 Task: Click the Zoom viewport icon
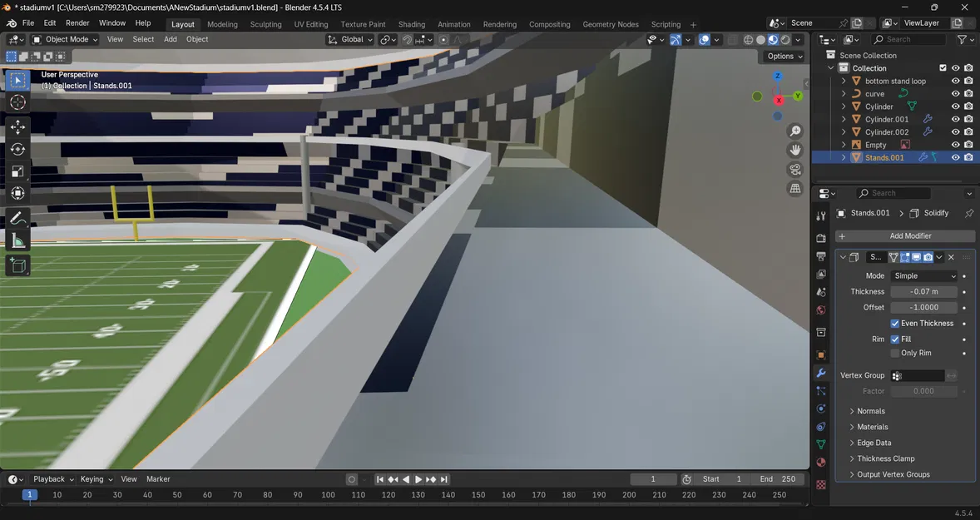pos(795,131)
